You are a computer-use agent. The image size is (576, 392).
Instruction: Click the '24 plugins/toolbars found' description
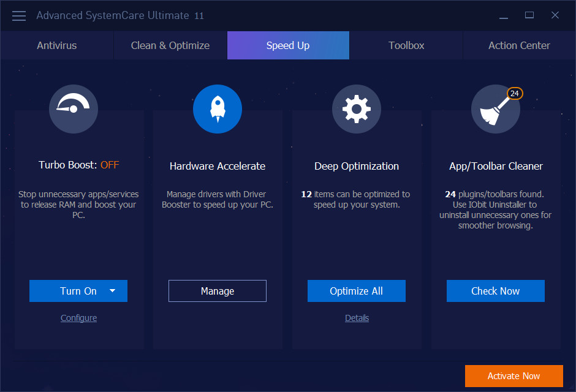tap(495, 209)
